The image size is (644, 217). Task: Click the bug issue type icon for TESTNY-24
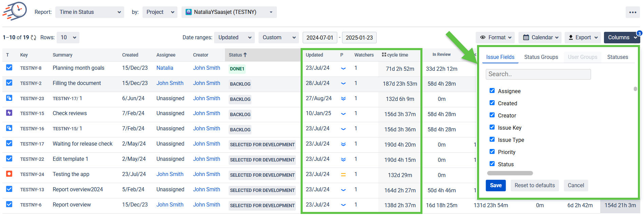pos(9,174)
